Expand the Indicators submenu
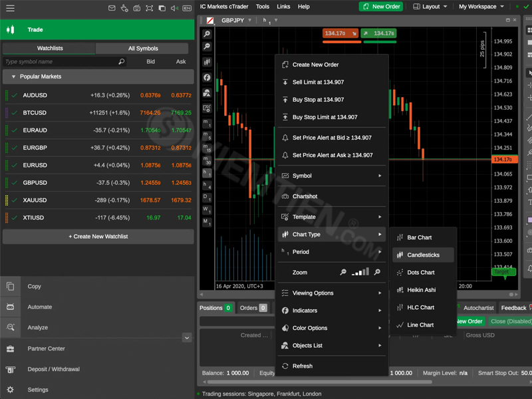Screen dimensions: 532x399 coord(332,311)
